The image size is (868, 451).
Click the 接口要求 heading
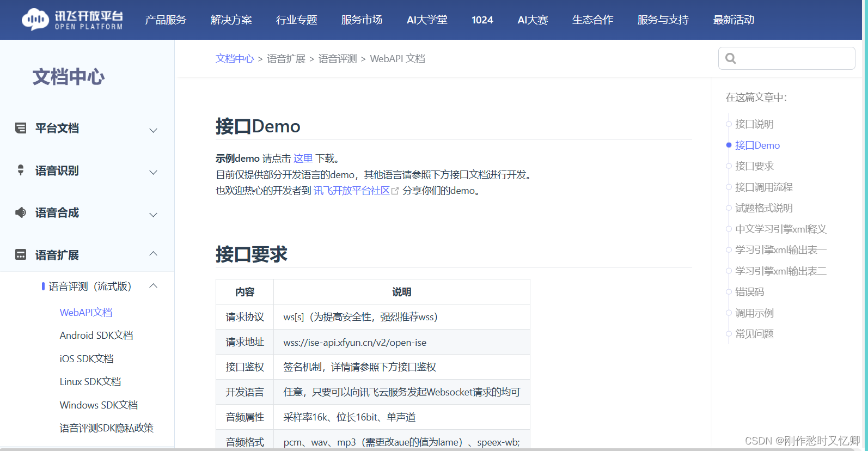251,254
